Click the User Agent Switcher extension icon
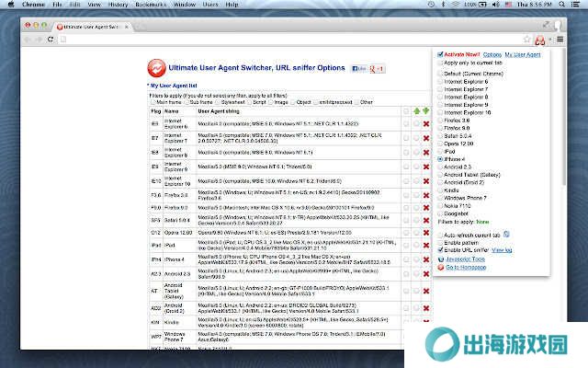This screenshot has width=588, height=368. tap(539, 40)
